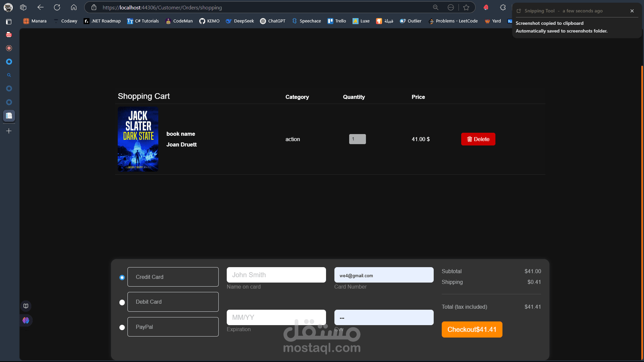Focus the Name on card field

[276, 275]
